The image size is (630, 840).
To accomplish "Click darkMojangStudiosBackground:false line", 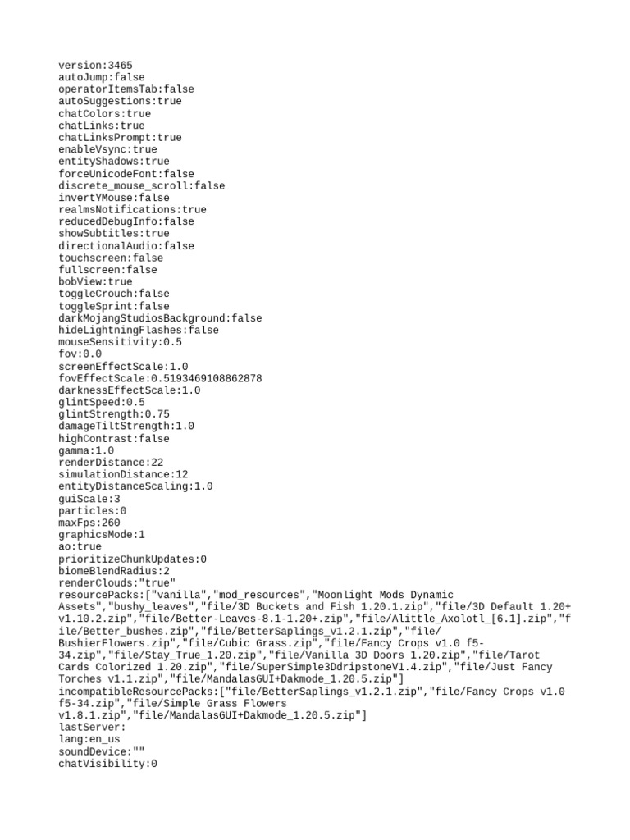I will [160, 318].
